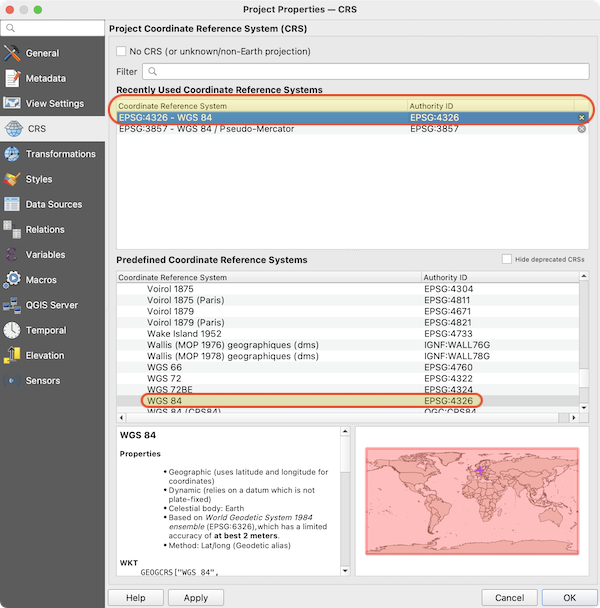
Task: Select EPSG:4326 - WGS 84 recent row
Action: click(352, 117)
